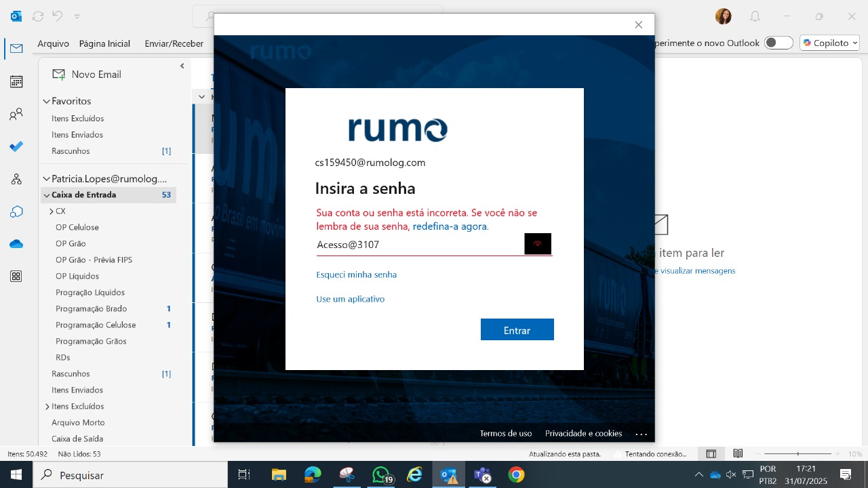
Task: Click the Undo arrow in quick access toolbar
Action: (x=58, y=16)
